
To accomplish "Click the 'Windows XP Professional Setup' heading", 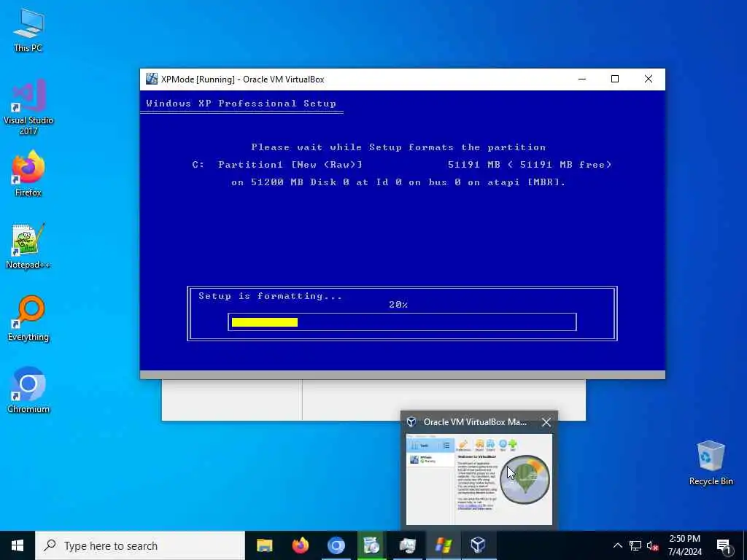I will click(241, 104).
